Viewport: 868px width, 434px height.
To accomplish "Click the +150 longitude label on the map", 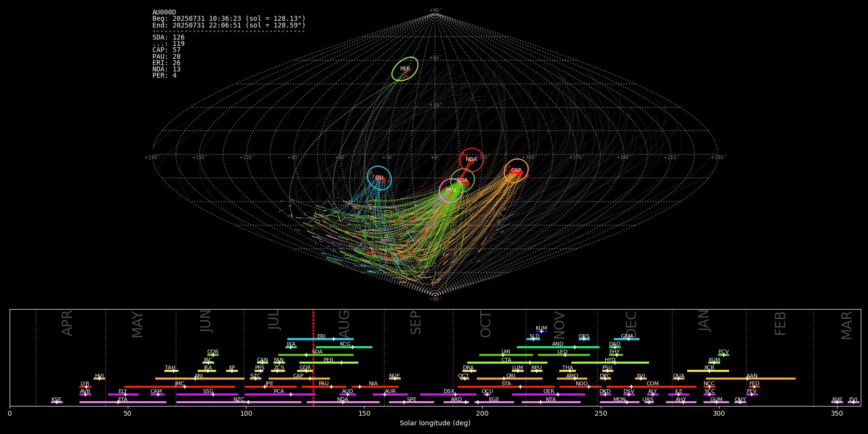I will pyautogui.click(x=198, y=158).
